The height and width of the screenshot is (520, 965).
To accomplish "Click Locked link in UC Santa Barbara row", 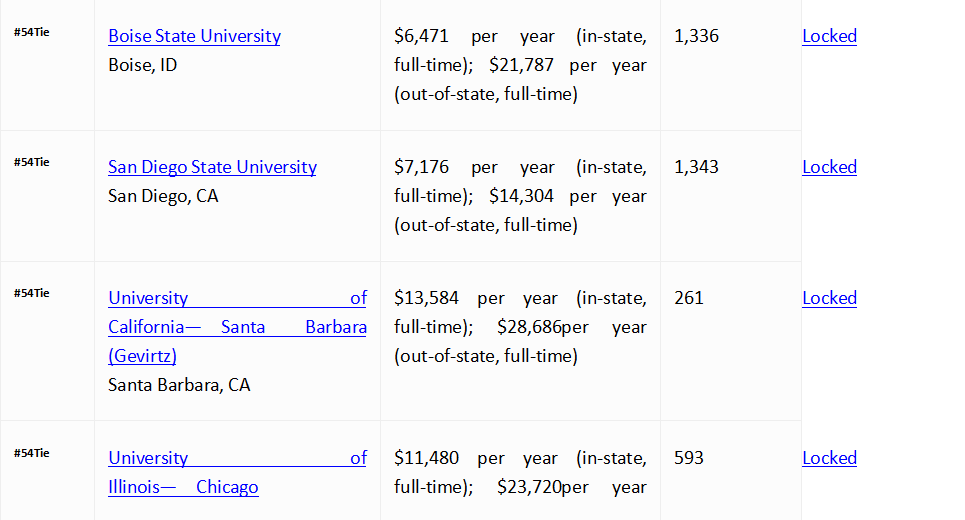I will coord(830,298).
